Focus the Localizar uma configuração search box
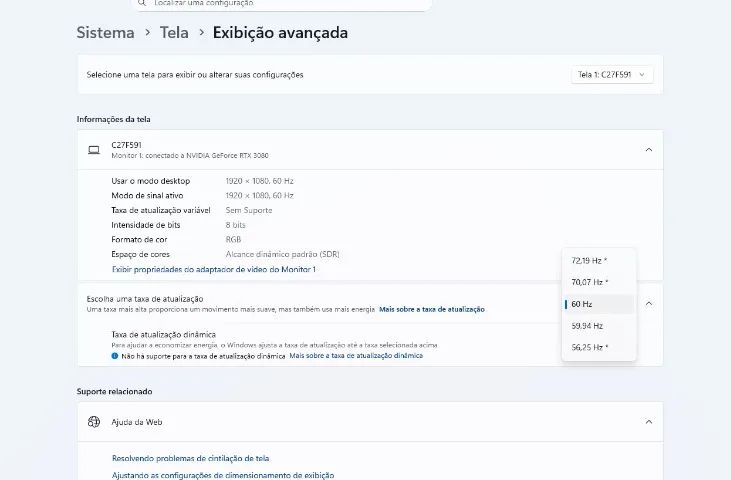The height and width of the screenshot is (480, 731). click(x=283, y=4)
